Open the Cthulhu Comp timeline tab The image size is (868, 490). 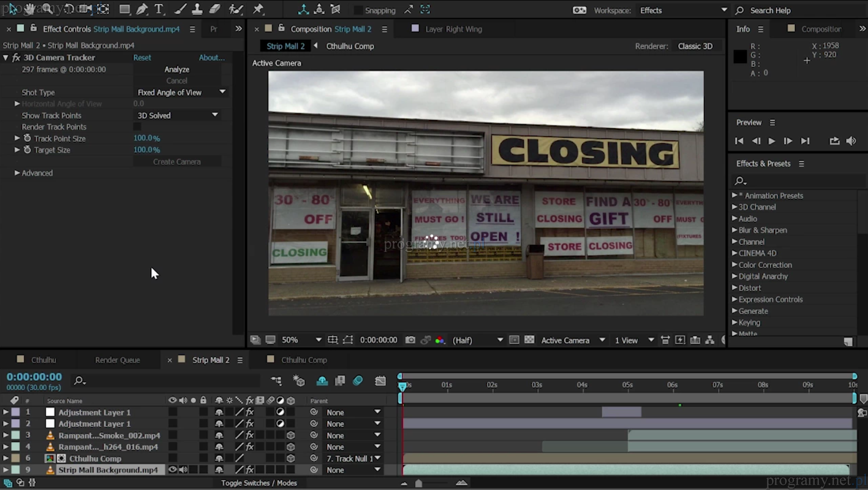tap(304, 360)
